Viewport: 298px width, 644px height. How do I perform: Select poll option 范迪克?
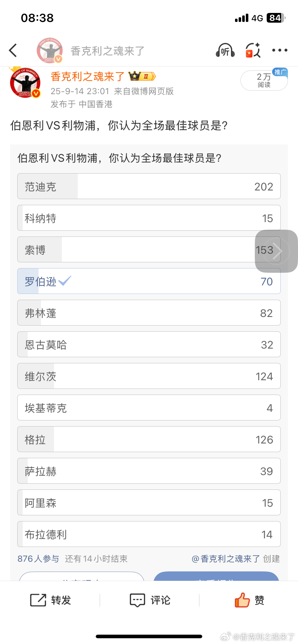pos(149,186)
